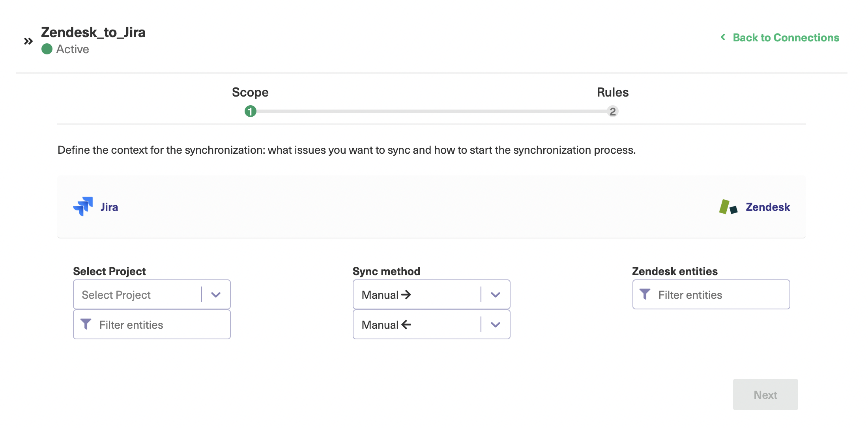Screen dimensions: 868x428
Task: Open the Select Project dropdown
Action: [x=152, y=294]
